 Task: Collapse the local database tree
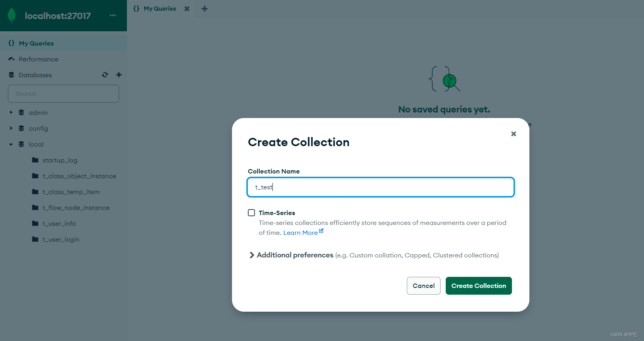[11, 144]
